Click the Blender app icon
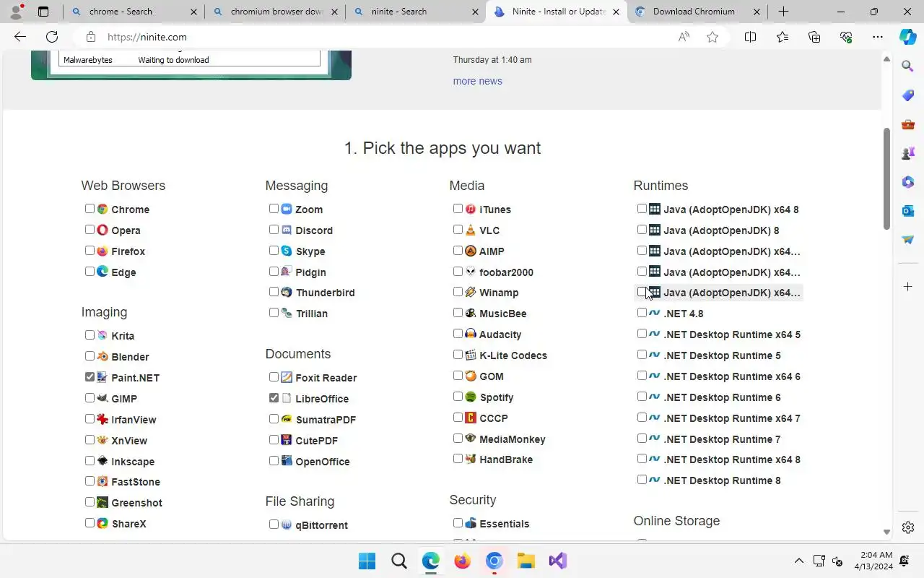The image size is (924, 578). pyautogui.click(x=103, y=356)
